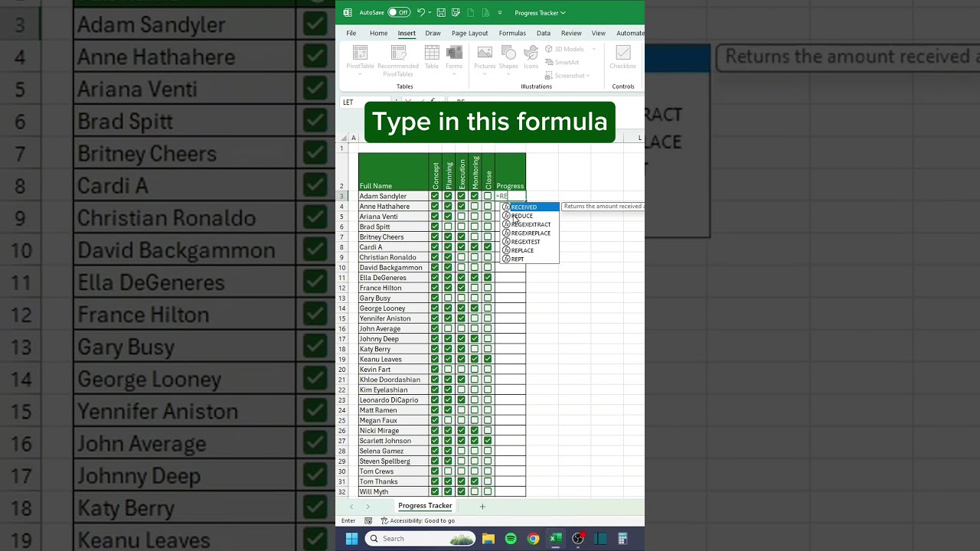Image resolution: width=980 pixels, height=551 pixels.
Task: Toggle Cardi A's Close checkbox
Action: [488, 247]
